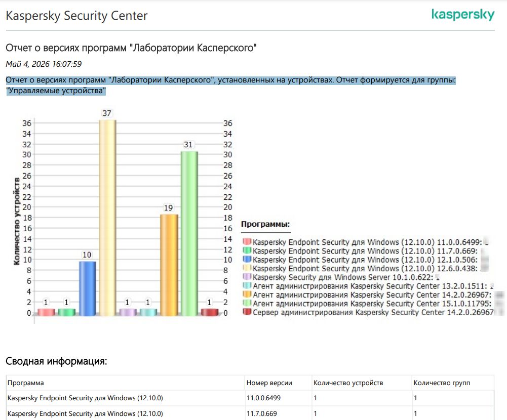Viewport: 507px width, 420px height.
Task: Click the short cyan bar in the chart
Action: point(148,312)
